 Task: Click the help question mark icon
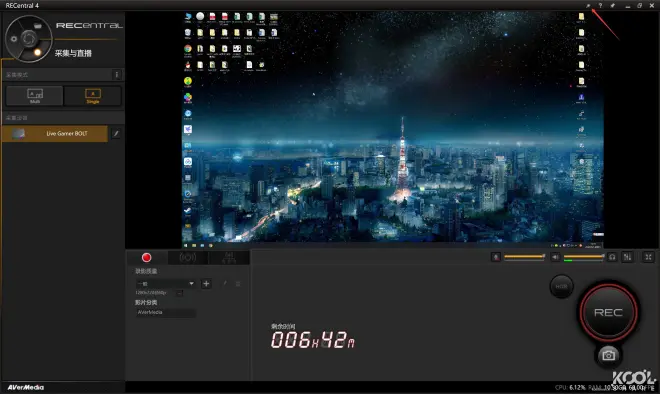pos(600,5)
